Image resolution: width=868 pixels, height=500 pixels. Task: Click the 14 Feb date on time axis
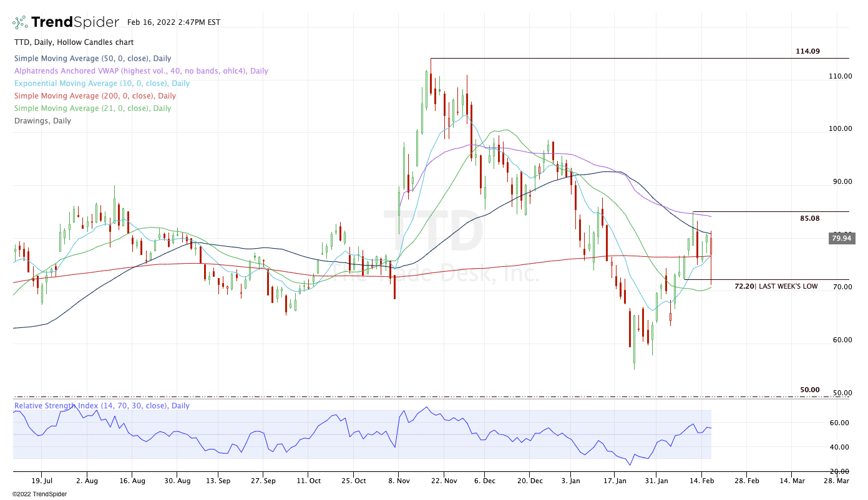point(703,481)
